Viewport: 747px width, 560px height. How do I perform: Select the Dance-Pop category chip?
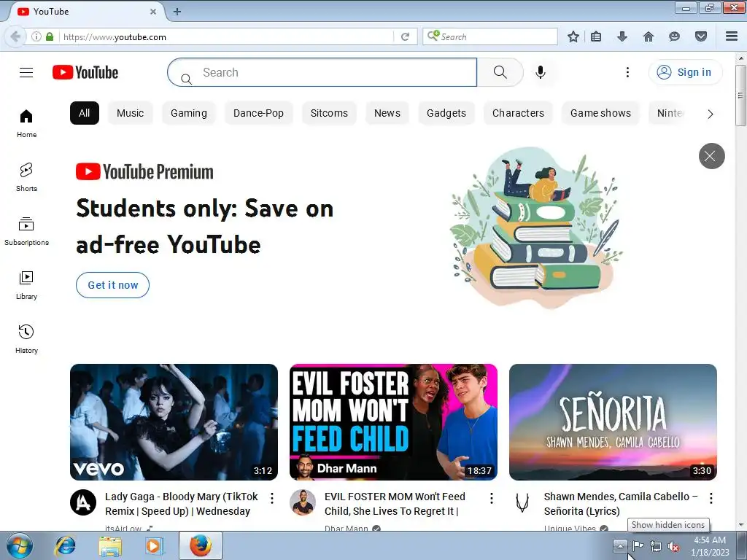(x=258, y=113)
